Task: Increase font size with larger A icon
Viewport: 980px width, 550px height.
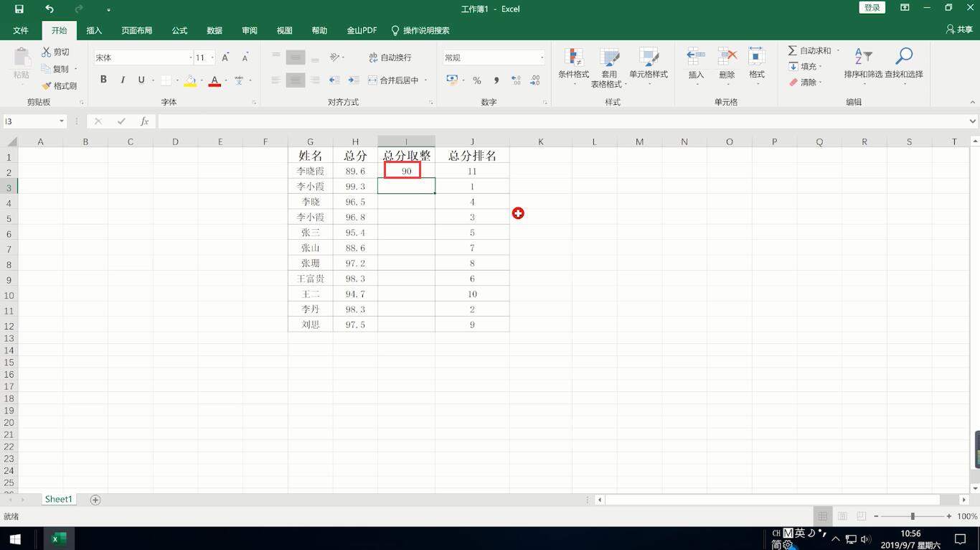Action: coord(225,57)
